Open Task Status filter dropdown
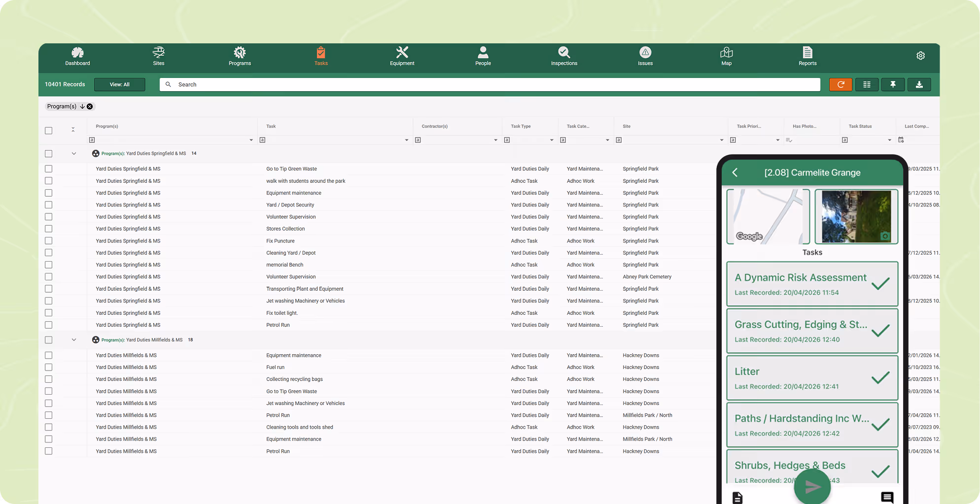 [890, 140]
